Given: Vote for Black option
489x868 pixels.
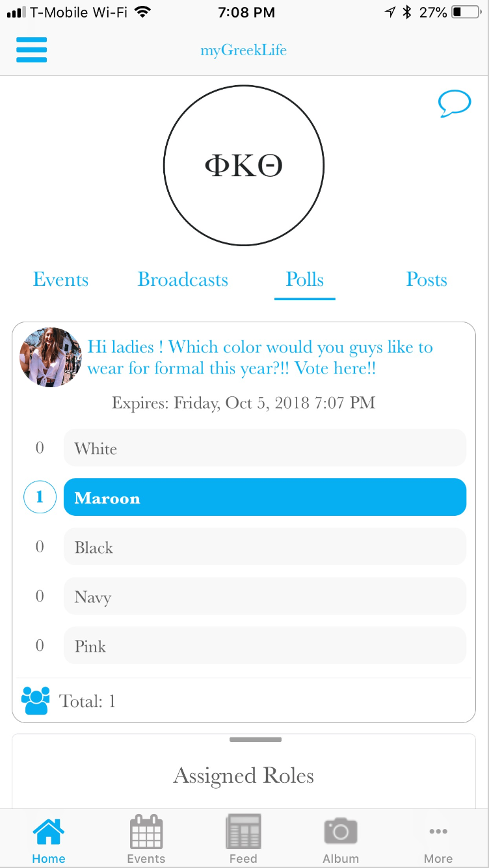Looking at the screenshot, I should pyautogui.click(x=265, y=547).
